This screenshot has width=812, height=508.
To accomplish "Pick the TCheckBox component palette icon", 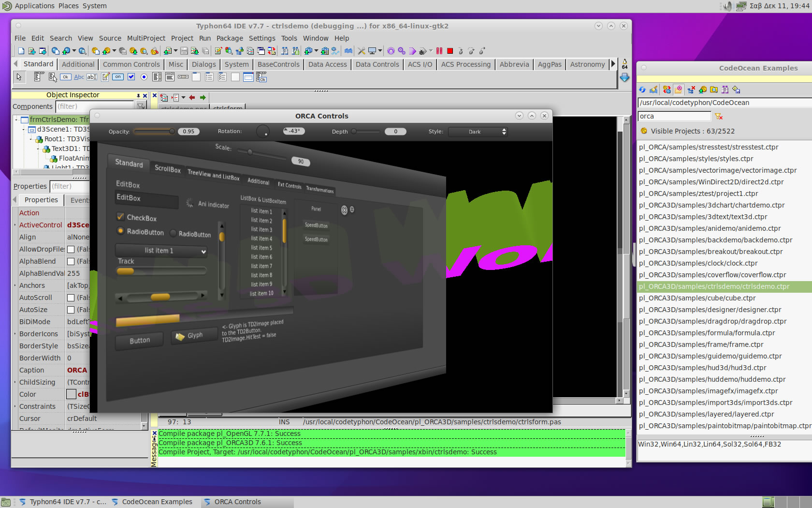I will tap(131, 77).
